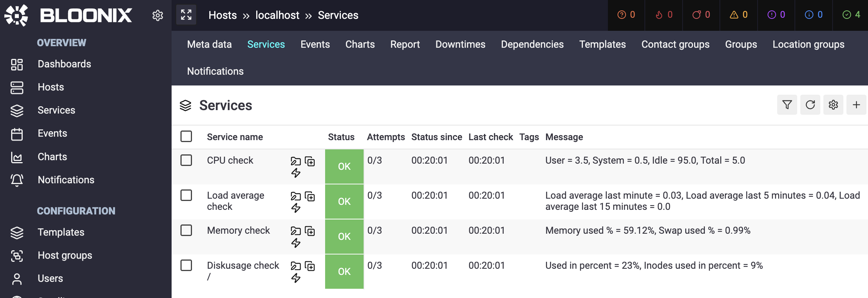The image size is (868, 298).
Task: Check the Memory check row checkbox
Action: pyautogui.click(x=186, y=230)
